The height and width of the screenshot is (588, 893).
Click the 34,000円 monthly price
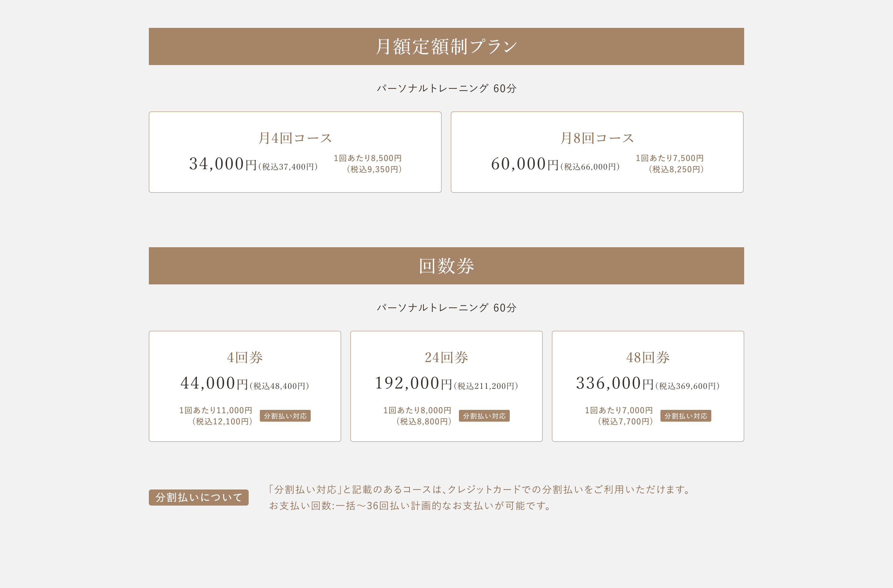[x=223, y=164]
